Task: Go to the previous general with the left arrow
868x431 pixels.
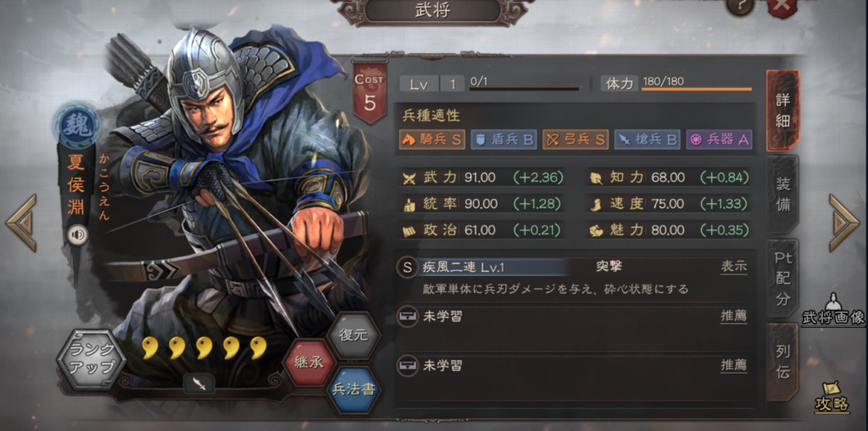Action: click(21, 223)
